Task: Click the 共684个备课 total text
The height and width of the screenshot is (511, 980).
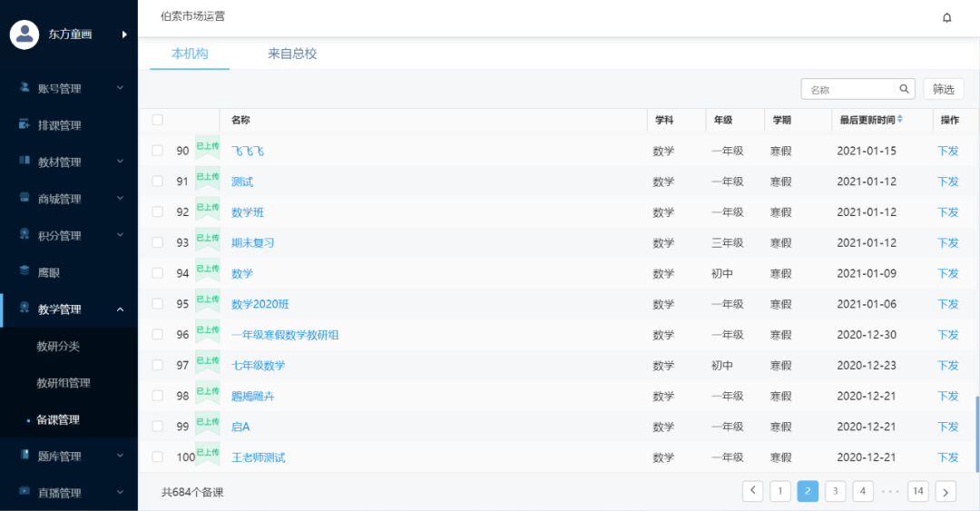Action: pos(192,492)
